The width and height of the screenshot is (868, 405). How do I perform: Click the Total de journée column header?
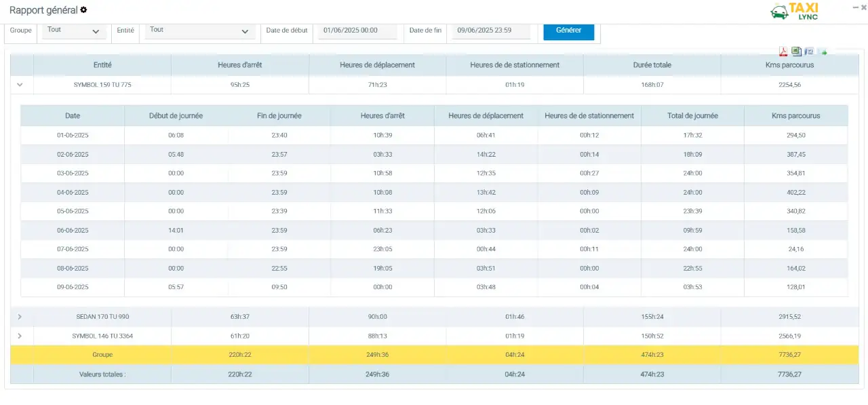(692, 116)
